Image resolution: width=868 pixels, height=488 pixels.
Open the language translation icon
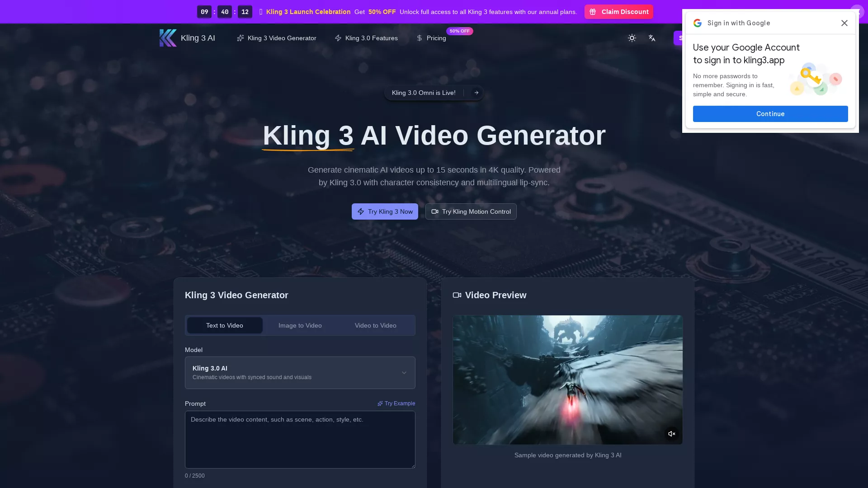pyautogui.click(x=651, y=38)
